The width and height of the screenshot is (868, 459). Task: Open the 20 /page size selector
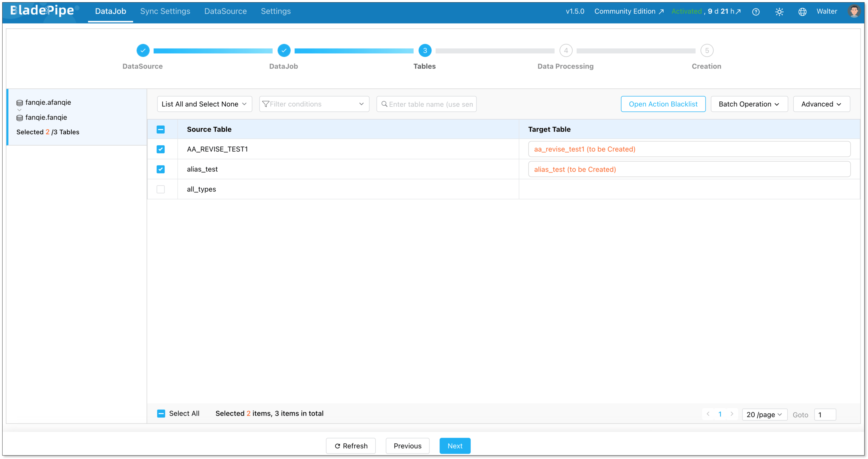pos(764,414)
